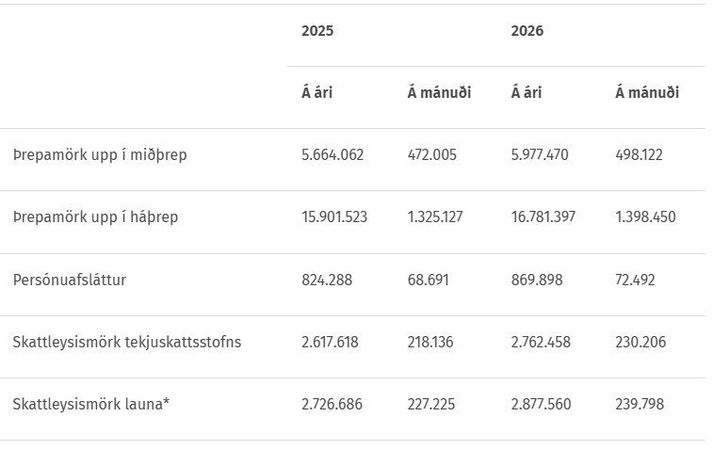The width and height of the screenshot is (713, 449).
Task: Select the 498.122 monthly value
Action: tap(640, 155)
